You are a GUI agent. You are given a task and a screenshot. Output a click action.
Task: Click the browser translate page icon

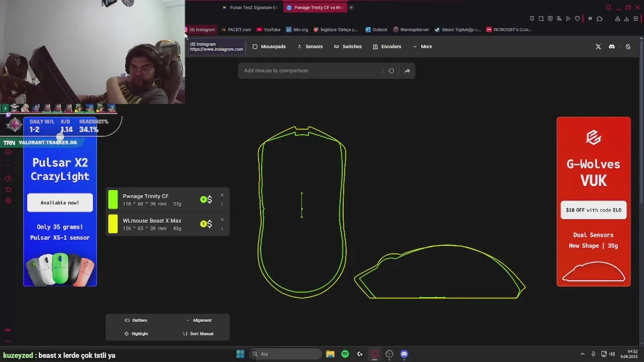[x=559, y=19]
